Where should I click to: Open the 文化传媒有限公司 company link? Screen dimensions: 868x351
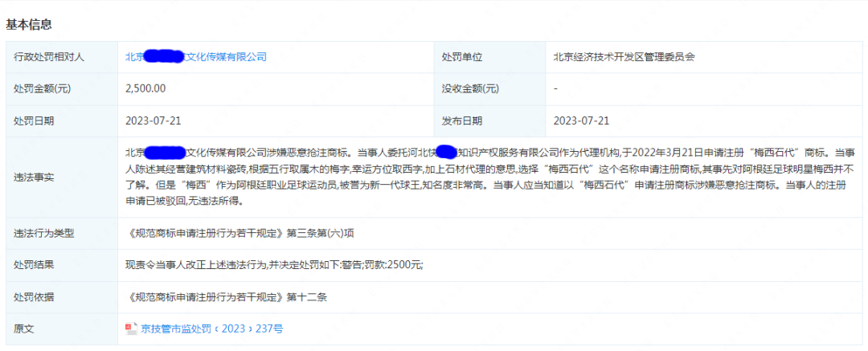tap(196, 56)
